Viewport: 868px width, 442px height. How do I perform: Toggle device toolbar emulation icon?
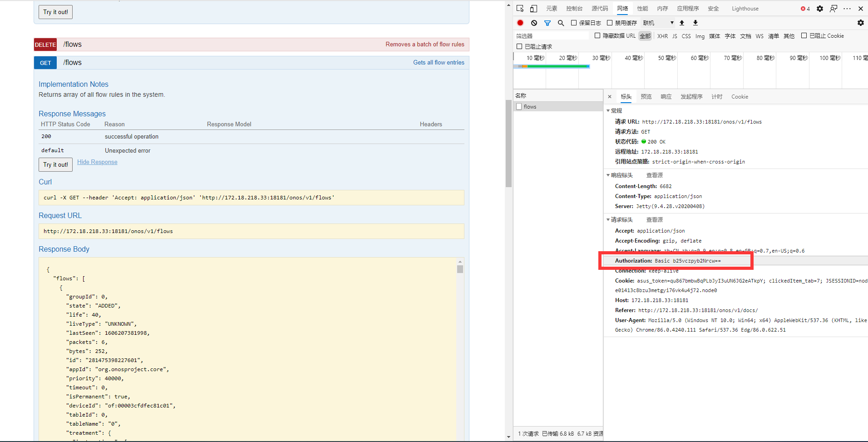coord(533,8)
